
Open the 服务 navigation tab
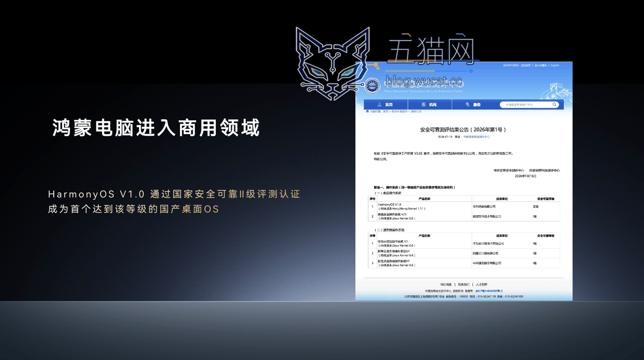pos(473,105)
